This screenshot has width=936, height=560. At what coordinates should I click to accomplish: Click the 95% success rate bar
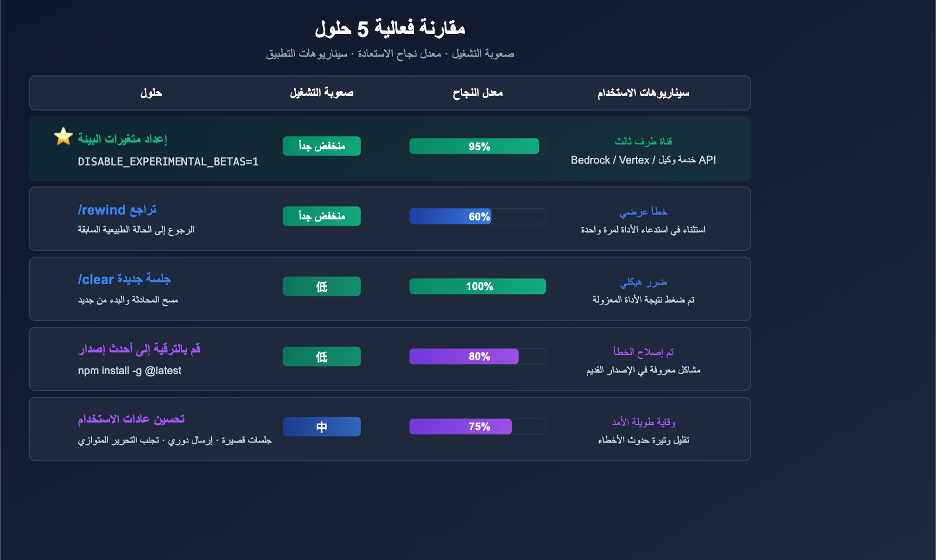(477, 146)
